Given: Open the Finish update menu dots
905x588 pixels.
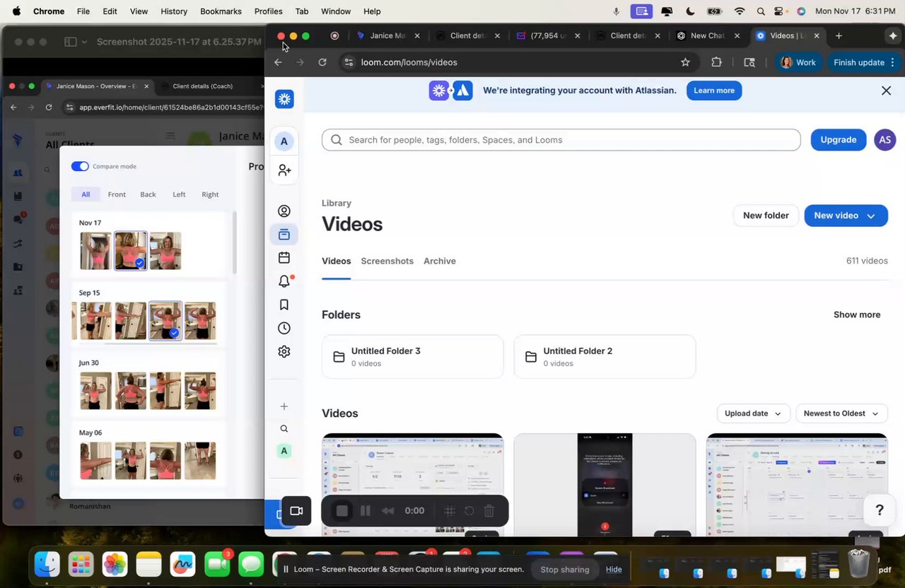Looking at the screenshot, I should coord(893,62).
